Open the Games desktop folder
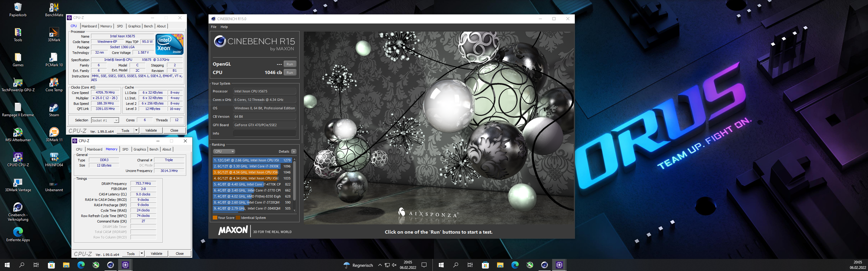868x271 pixels. click(x=18, y=60)
